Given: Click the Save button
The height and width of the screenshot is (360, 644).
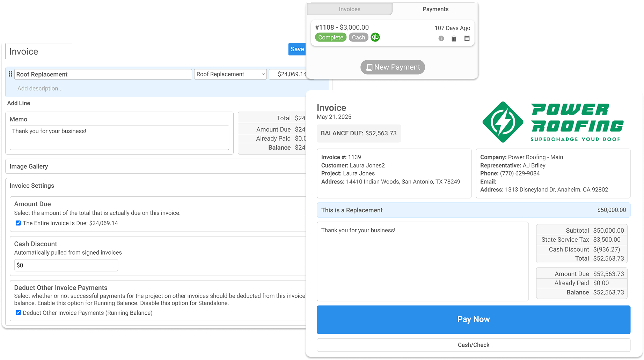Looking at the screenshot, I should 297,49.
